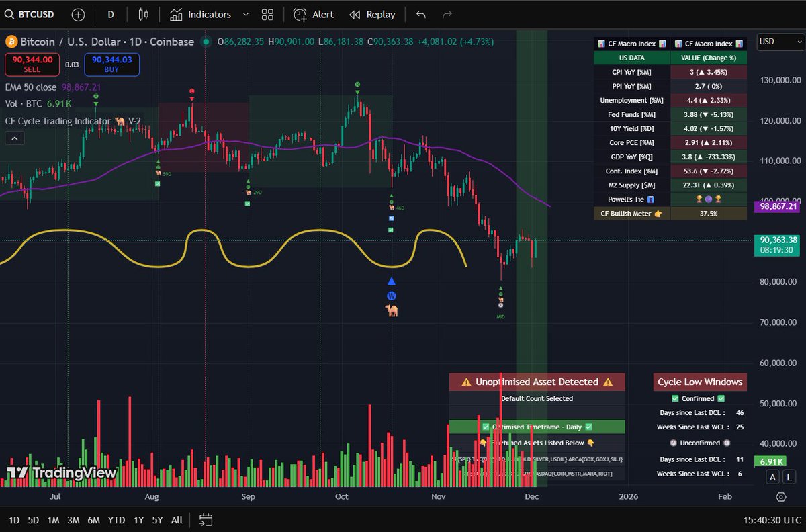Click the VALUE (Change %) column header
This screenshot has width=806, height=532.
(709, 58)
